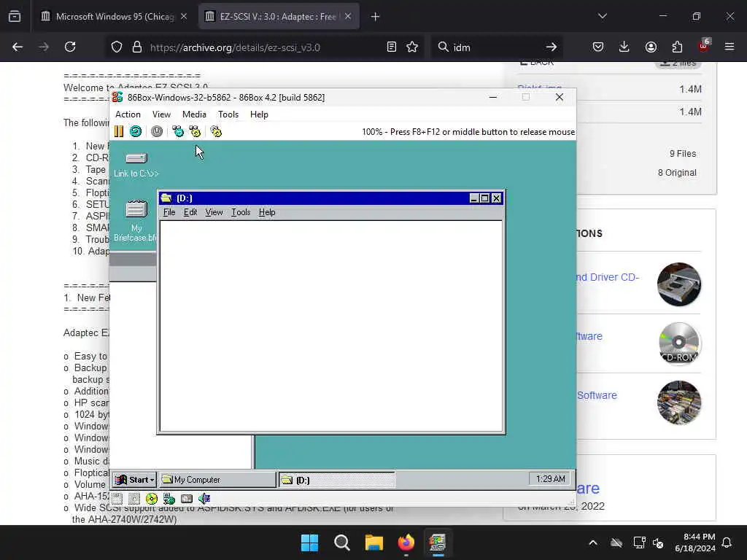Open 86Box Media menu
The height and width of the screenshot is (560, 747).
point(194,114)
